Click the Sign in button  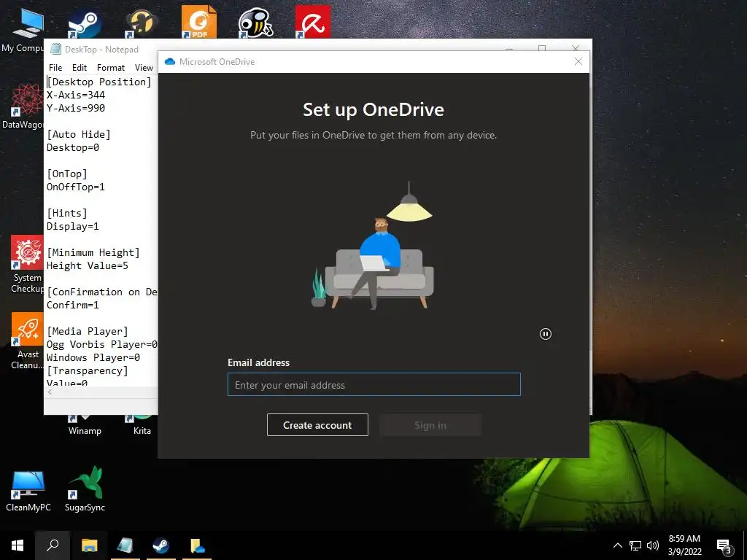click(x=430, y=425)
